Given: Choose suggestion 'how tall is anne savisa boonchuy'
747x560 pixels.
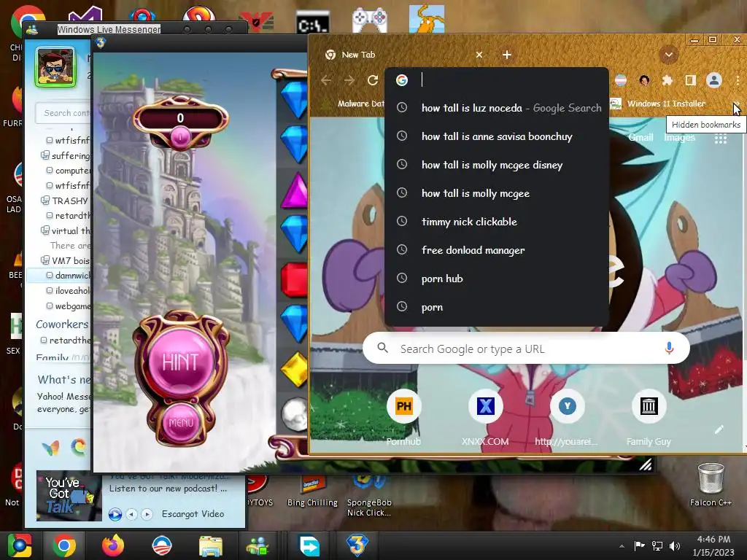Looking at the screenshot, I should [496, 136].
